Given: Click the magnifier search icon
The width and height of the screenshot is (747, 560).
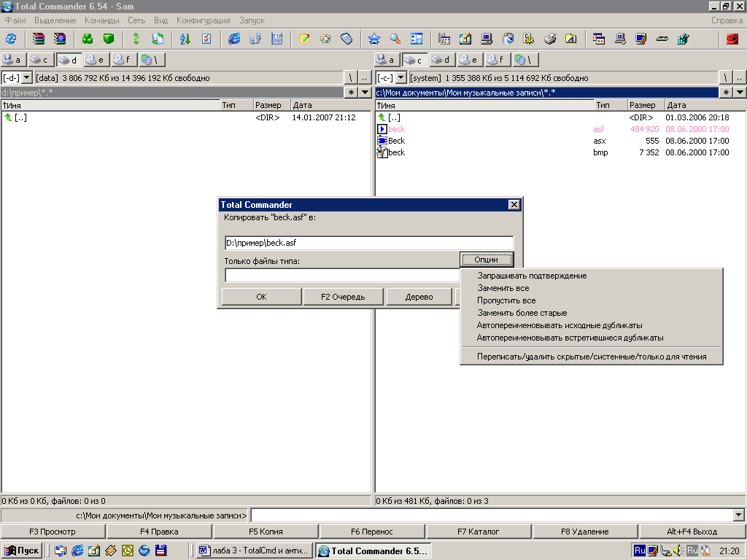Looking at the screenshot, I should [x=395, y=39].
